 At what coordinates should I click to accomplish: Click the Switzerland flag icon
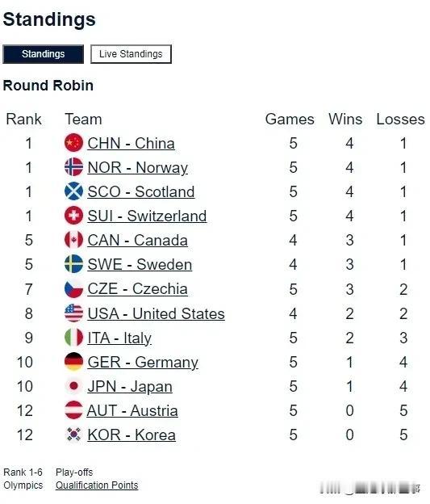(x=74, y=216)
